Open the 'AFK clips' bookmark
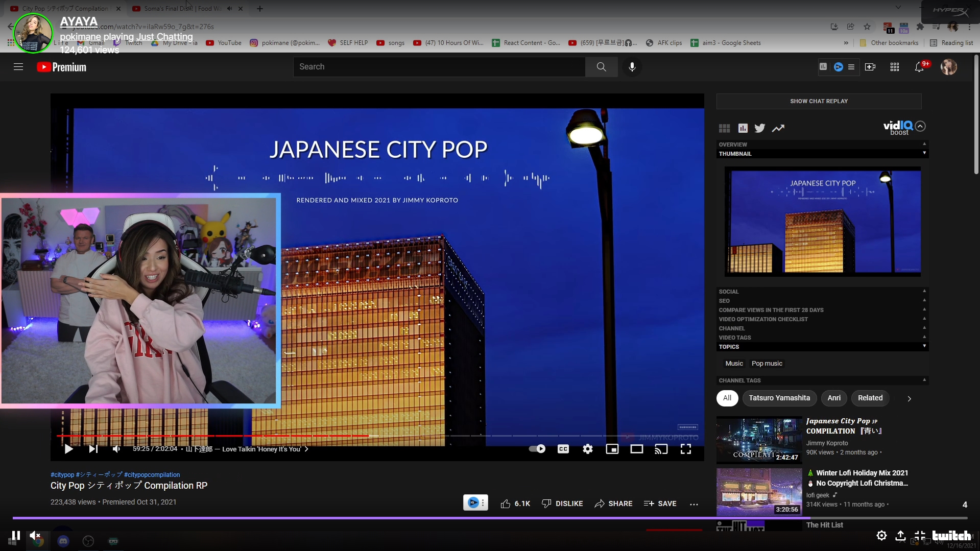 coord(664,43)
